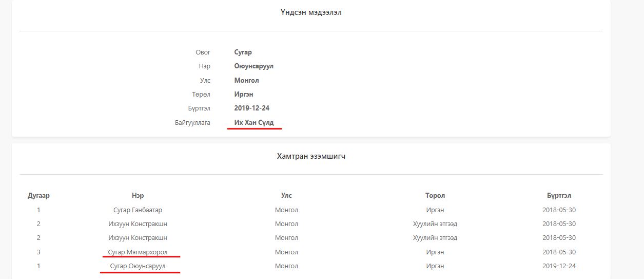The width and height of the screenshot is (644, 279).
Task: Click the Хамтран эзэмшигч section heading
Action: (311, 156)
